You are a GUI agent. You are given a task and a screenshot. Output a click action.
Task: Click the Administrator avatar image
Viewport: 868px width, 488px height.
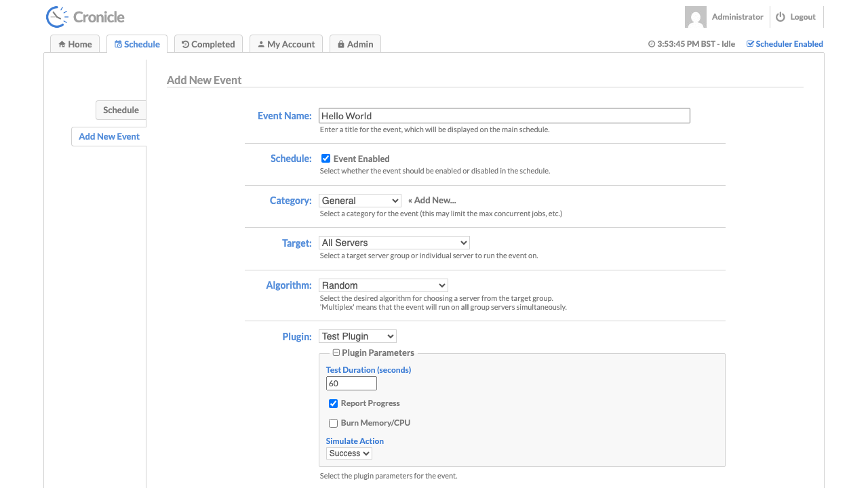[696, 17]
